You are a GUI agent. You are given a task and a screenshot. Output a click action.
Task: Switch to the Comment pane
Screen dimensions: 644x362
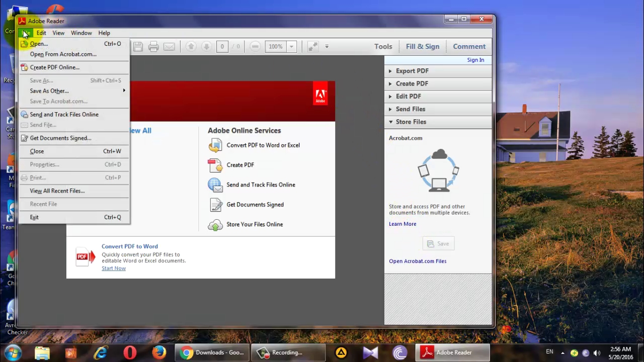(x=469, y=47)
